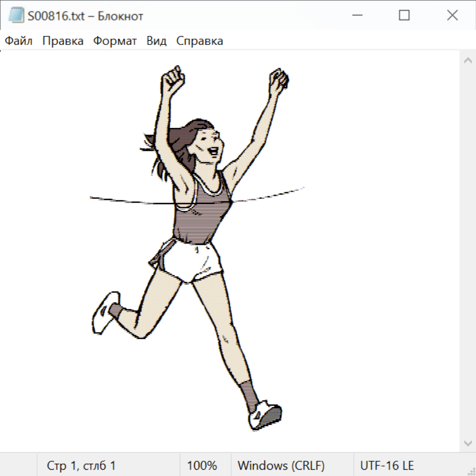Maximize the Блокнот window
The width and height of the screenshot is (476, 476).
404,16
